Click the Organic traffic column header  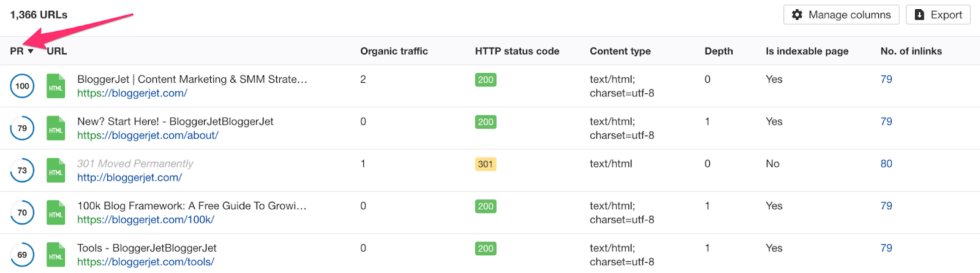[x=394, y=52]
